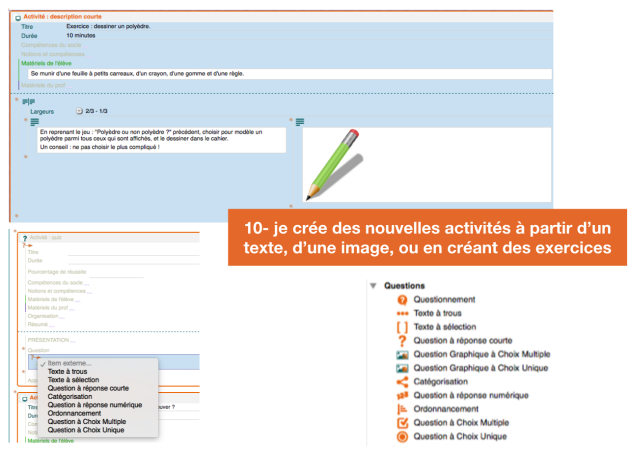The height and width of the screenshot is (450, 630).
Task: Click the Question à Choix Multiple checkbox icon
Action: (x=401, y=422)
